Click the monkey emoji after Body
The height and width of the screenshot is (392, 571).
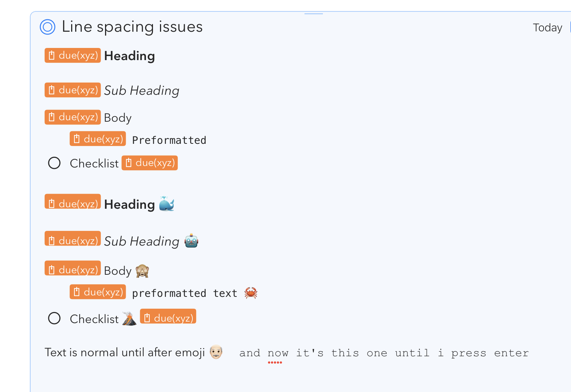point(142,271)
